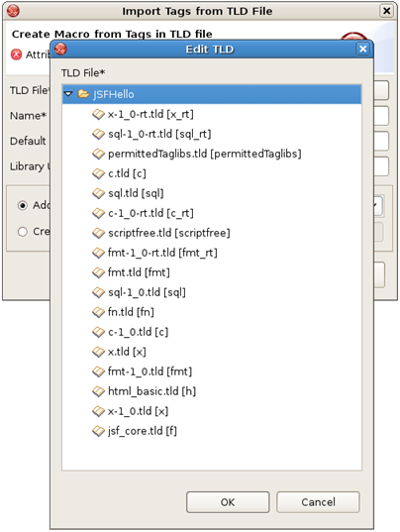Viewport: 400px width, 532px height.
Task: Select sql.tld [sql] entry
Action: 136,193
